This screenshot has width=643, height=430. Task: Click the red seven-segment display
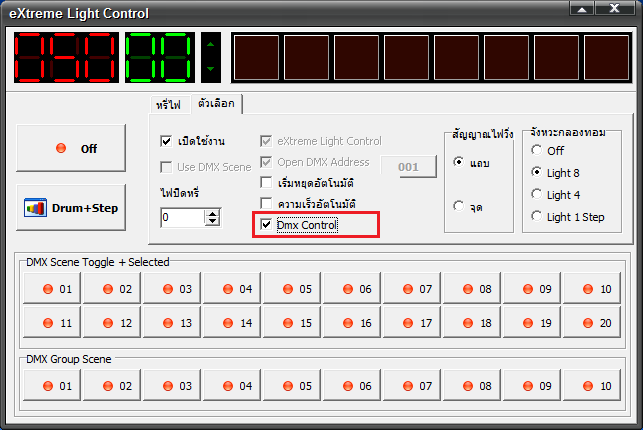(66, 57)
